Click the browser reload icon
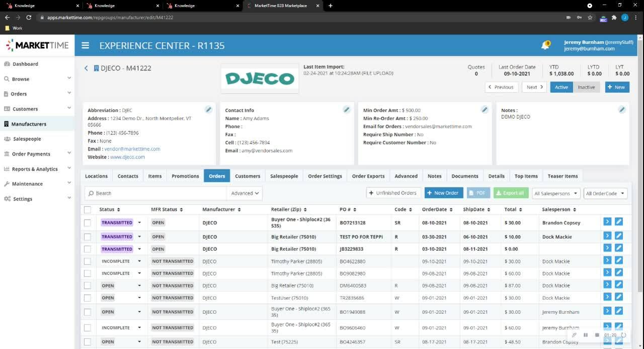644x349 pixels. tap(29, 17)
